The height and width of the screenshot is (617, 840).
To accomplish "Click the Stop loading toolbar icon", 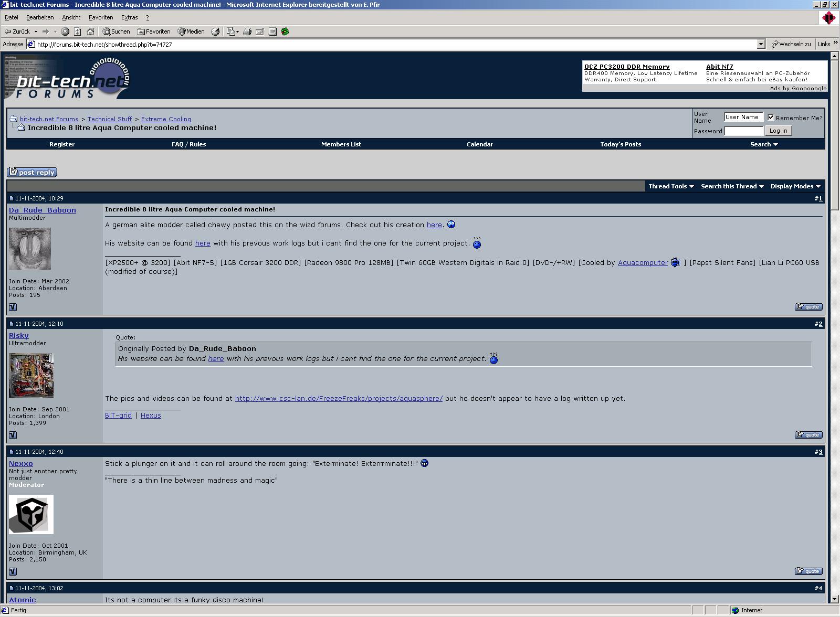I will click(65, 31).
